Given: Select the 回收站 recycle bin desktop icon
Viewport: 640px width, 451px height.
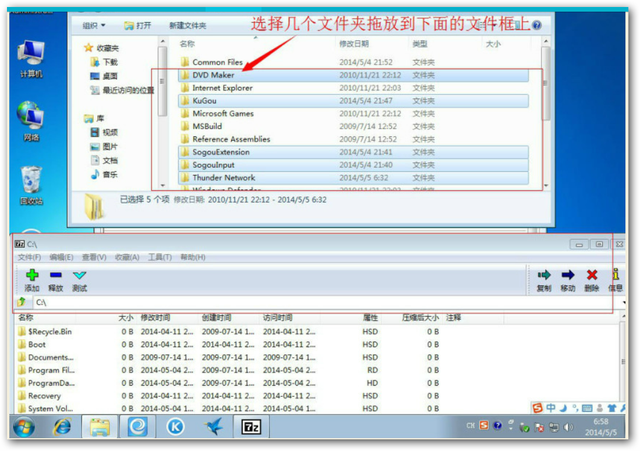Looking at the screenshot, I should pos(31,185).
